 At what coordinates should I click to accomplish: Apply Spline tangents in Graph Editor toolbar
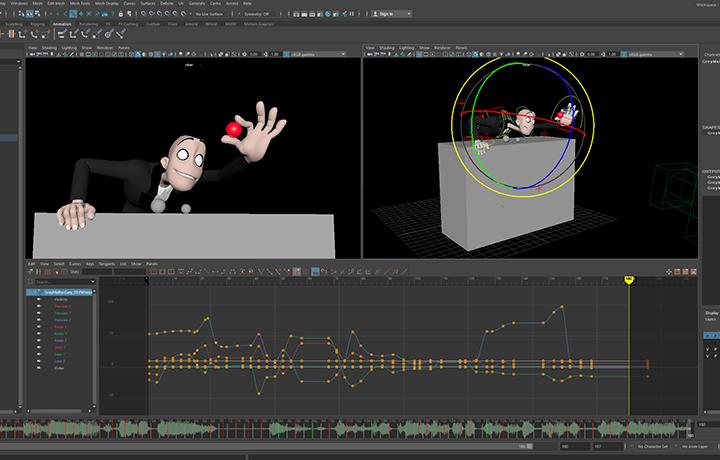click(189, 272)
